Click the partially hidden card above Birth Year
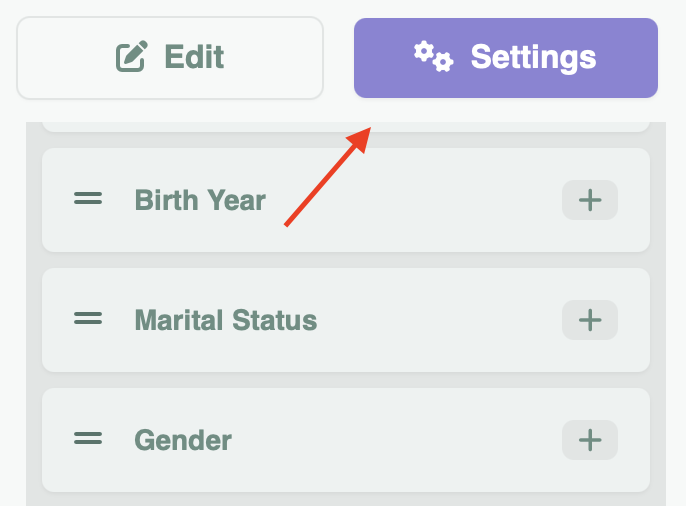Image resolution: width=686 pixels, height=506 pixels. pyautogui.click(x=200, y=126)
